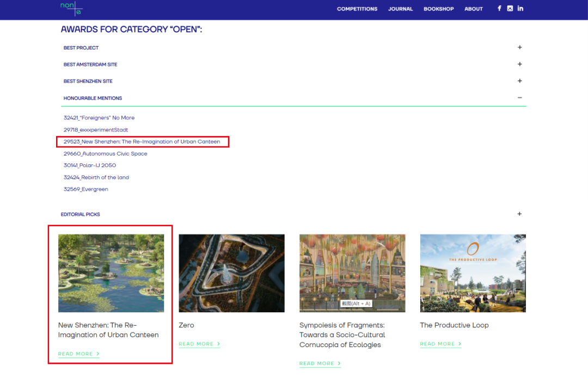Click Read More under The Productive Loop
588x378 pixels.
click(440, 344)
